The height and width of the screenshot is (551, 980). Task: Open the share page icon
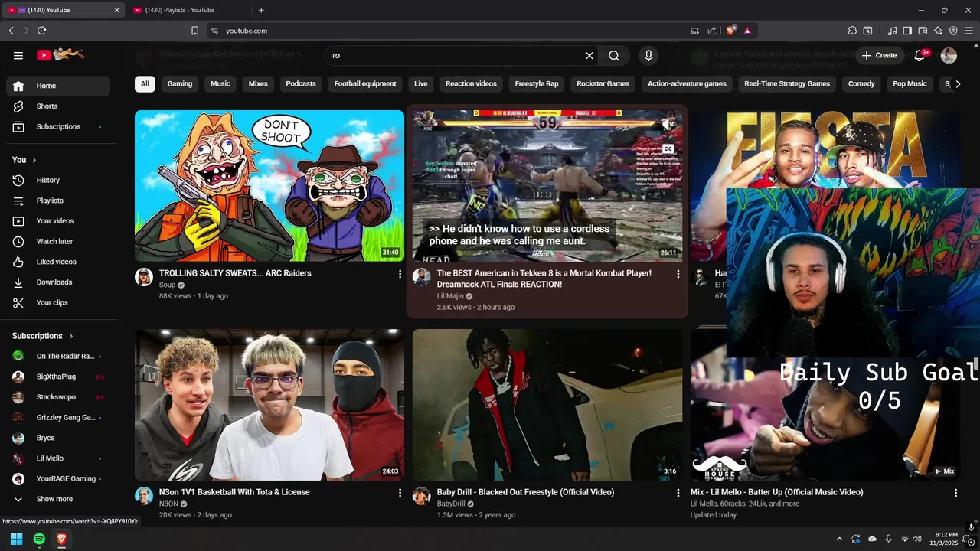(x=711, y=31)
